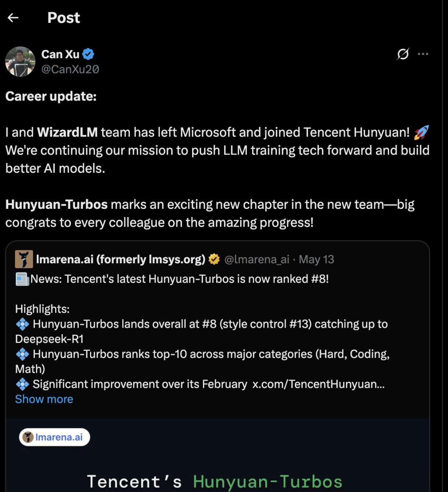Open the @lmarena_ai handle in quoted post
The height and width of the screenshot is (492, 448).
[257, 259]
